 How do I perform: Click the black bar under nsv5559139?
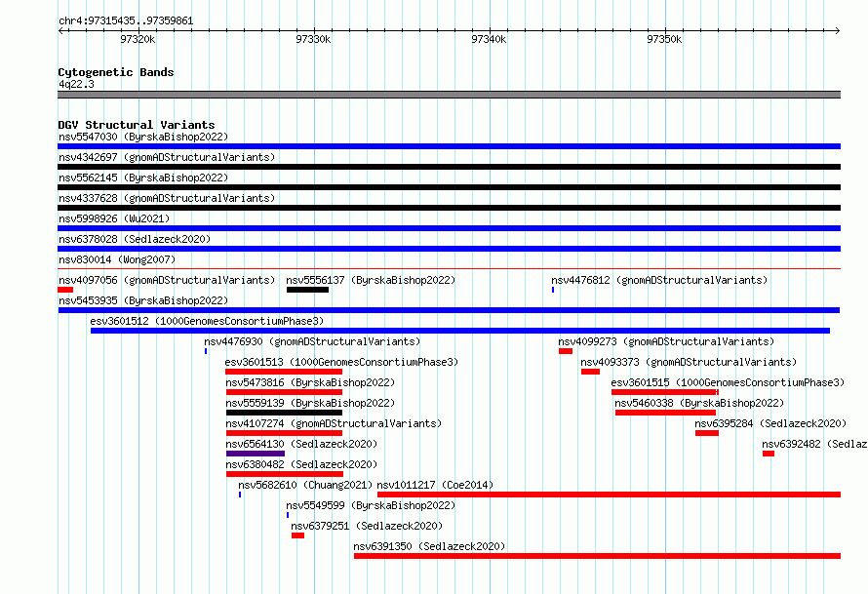(x=284, y=413)
